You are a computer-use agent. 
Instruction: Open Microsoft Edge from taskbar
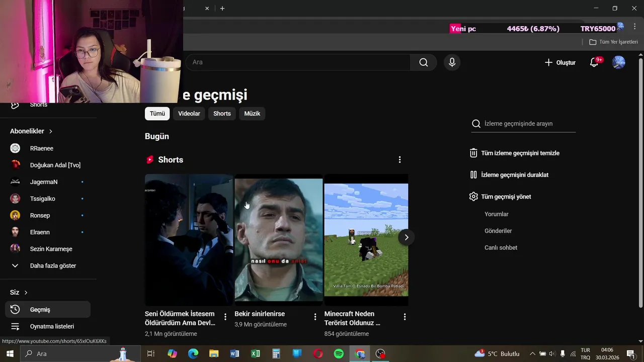tap(193, 353)
